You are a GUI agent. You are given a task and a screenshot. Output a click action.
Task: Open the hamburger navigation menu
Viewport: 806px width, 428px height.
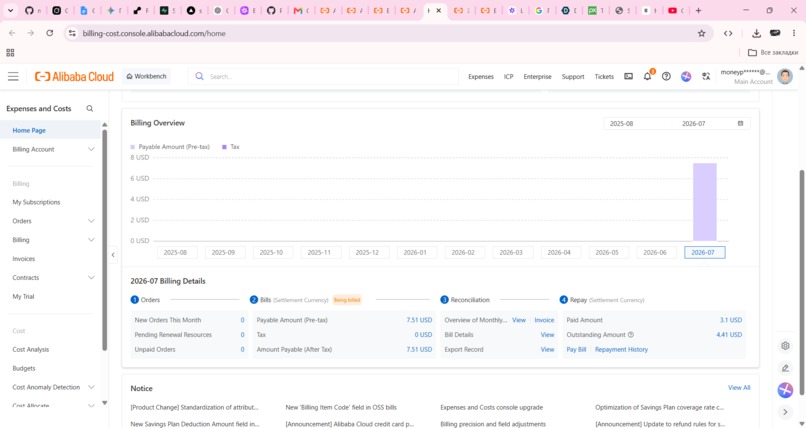(x=13, y=77)
